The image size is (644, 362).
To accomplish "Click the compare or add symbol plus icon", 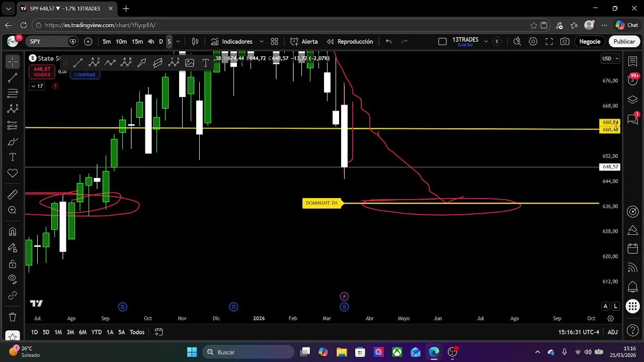I will [88, 42].
